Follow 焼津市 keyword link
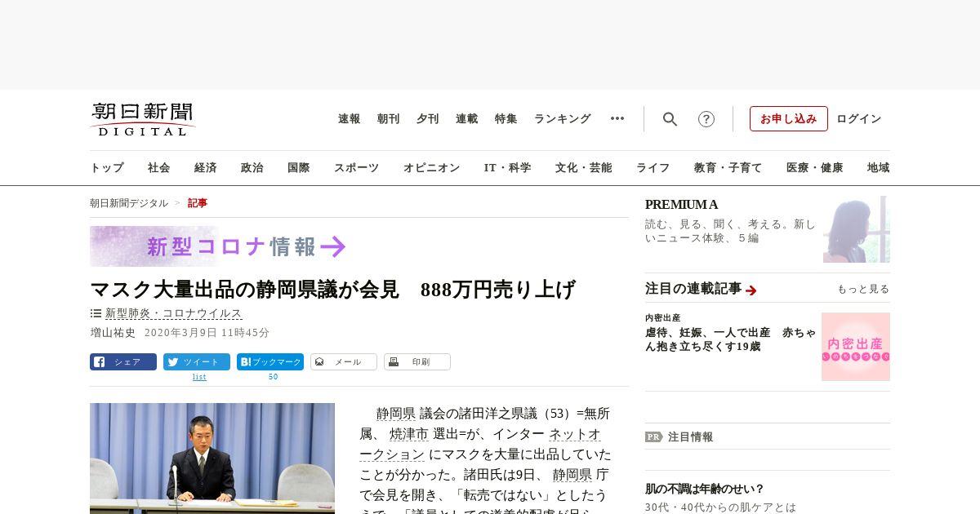 click(408, 434)
